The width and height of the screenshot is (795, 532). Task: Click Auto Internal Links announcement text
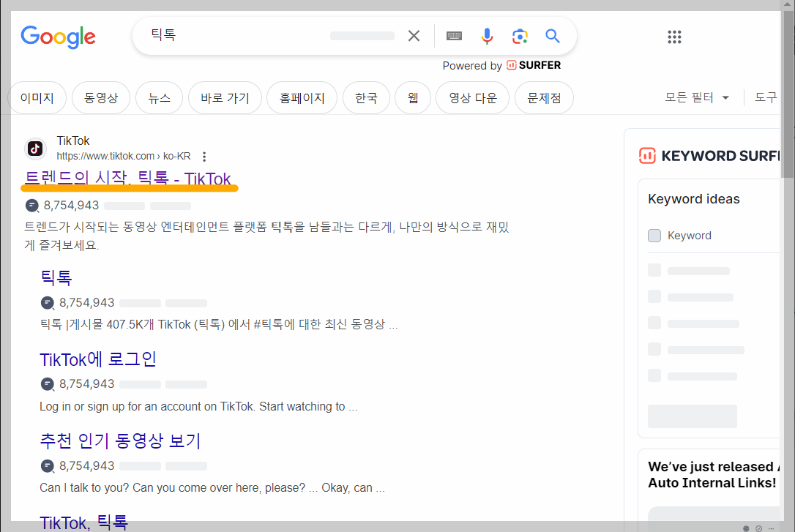pyautogui.click(x=712, y=475)
